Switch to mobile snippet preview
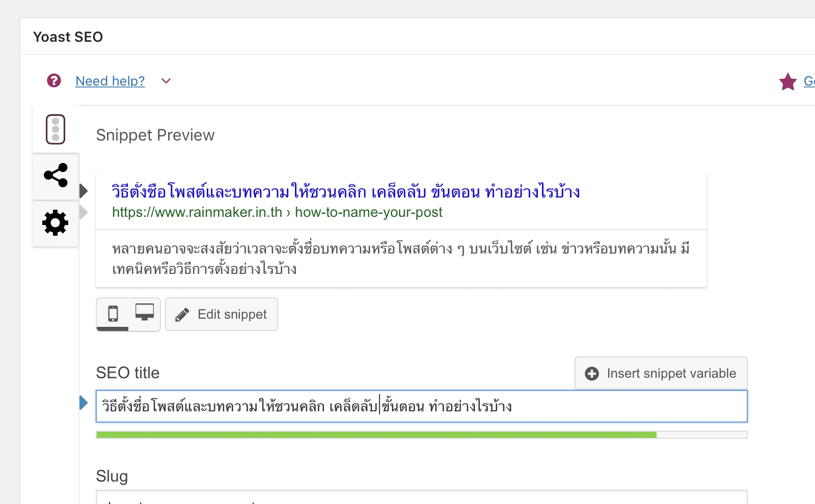815x504 pixels. [113, 314]
